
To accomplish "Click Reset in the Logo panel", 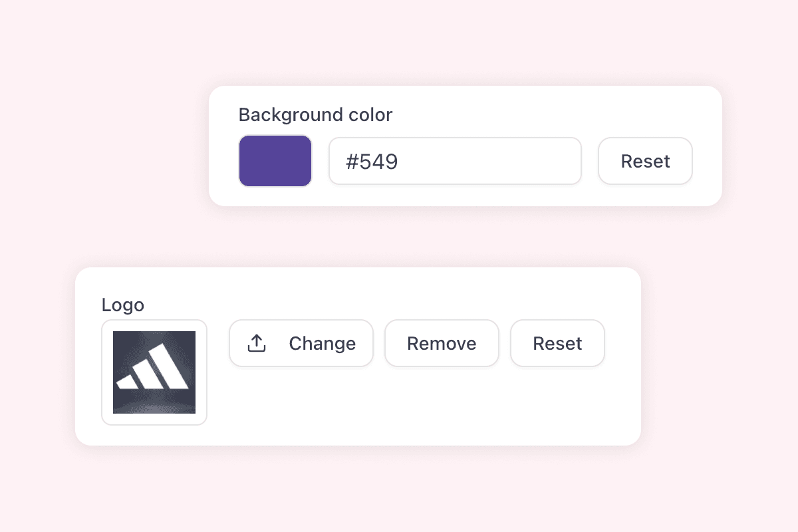I will 557,342.
